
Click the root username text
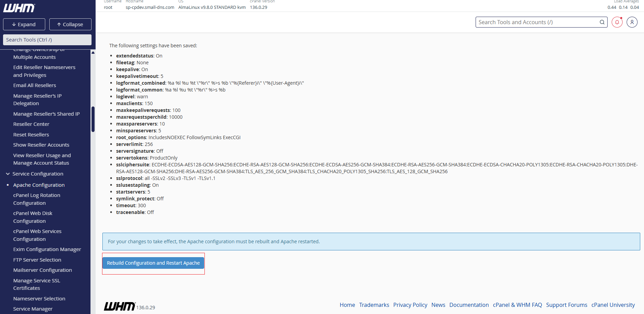click(108, 7)
